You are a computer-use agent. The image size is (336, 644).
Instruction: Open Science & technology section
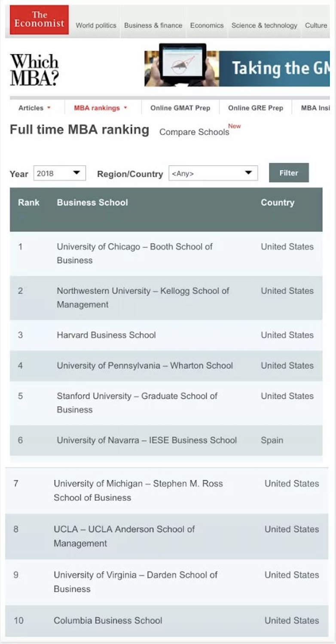[264, 25]
